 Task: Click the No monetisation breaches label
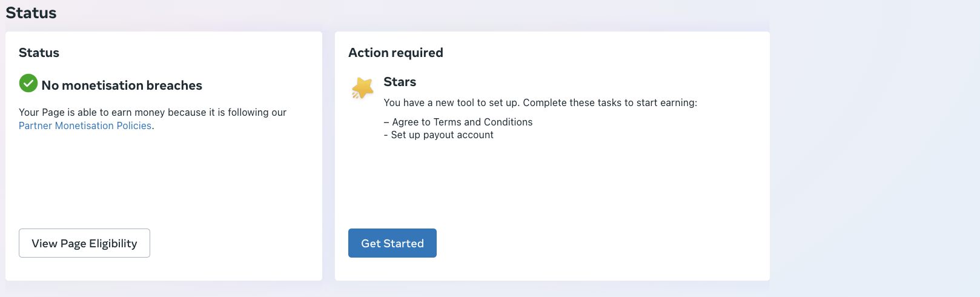click(x=122, y=85)
